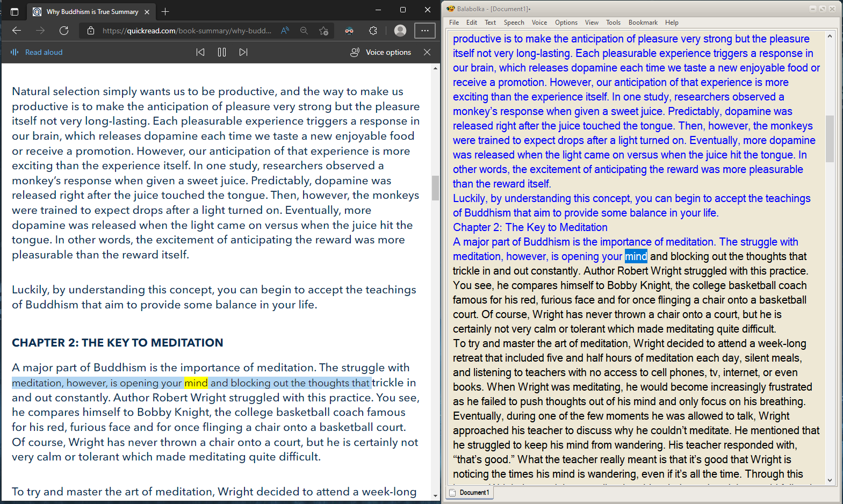
Task: Click the browser page scroll down arrow
Action: click(435, 496)
